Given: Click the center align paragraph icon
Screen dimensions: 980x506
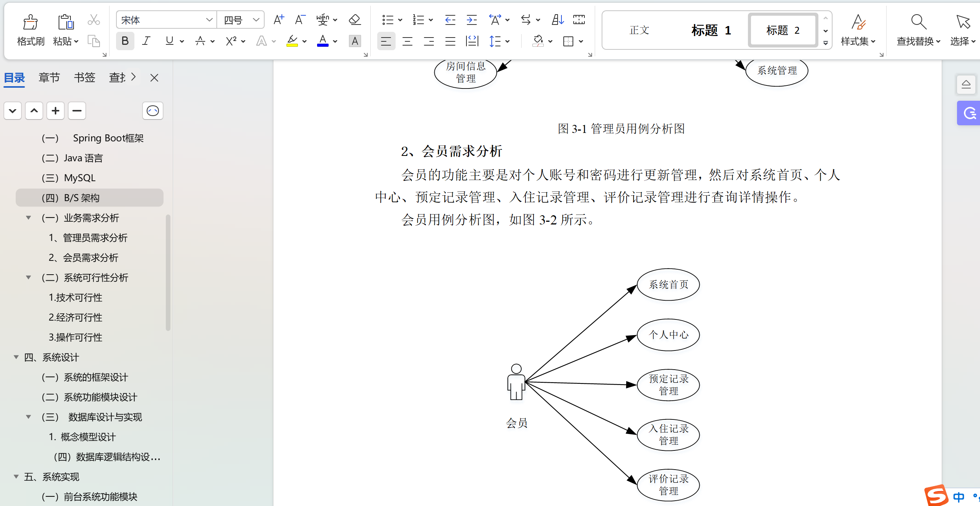Looking at the screenshot, I should pos(407,41).
